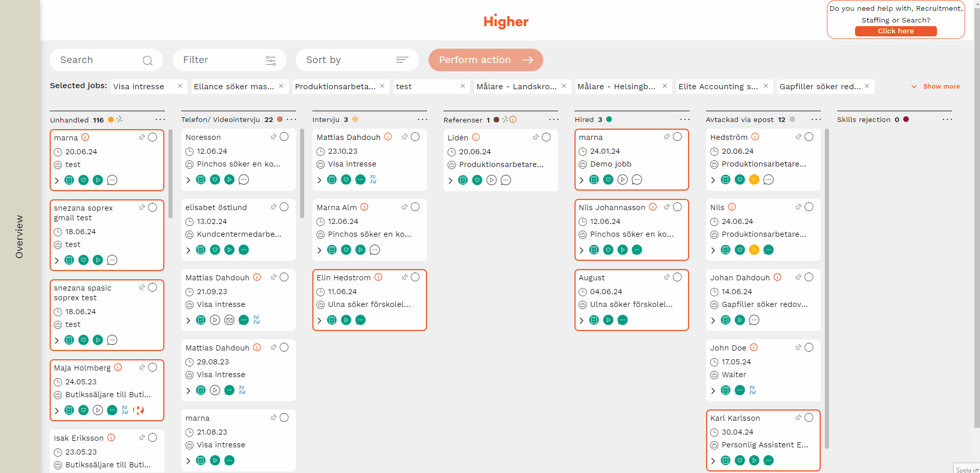
Task: Remove the Visa intresse job tag
Action: [180, 86]
